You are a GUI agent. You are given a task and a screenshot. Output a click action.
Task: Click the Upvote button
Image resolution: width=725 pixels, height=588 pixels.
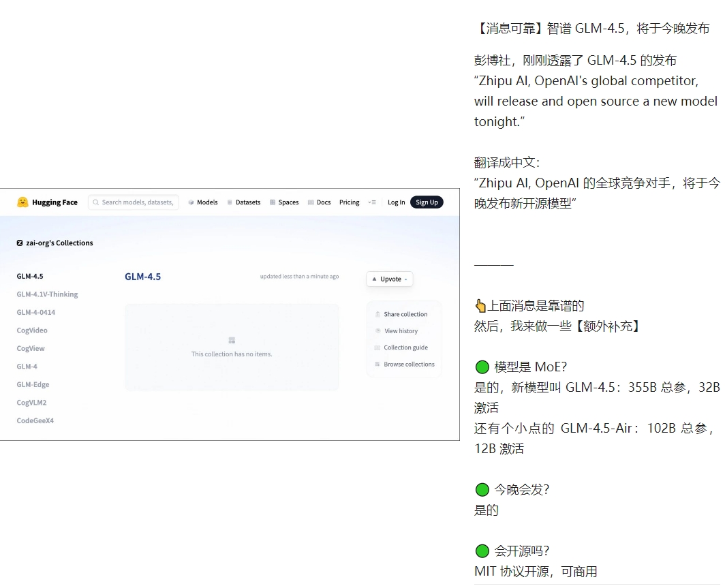(390, 279)
